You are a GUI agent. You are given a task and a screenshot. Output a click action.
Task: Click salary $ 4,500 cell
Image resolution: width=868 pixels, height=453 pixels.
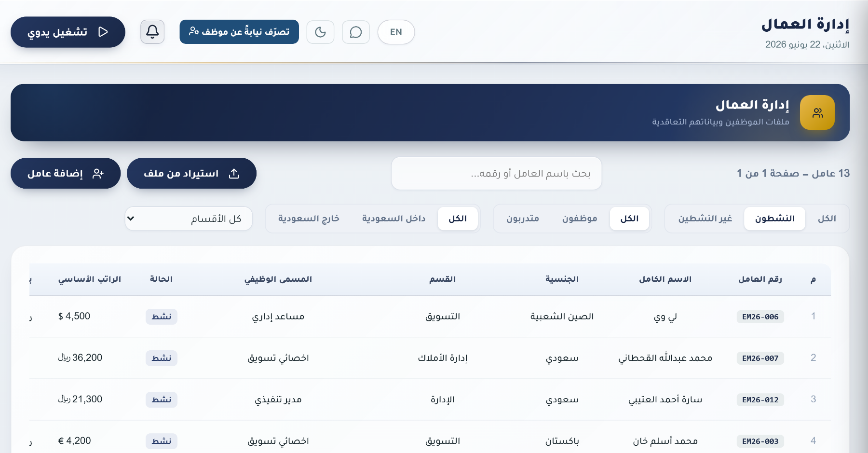point(74,316)
